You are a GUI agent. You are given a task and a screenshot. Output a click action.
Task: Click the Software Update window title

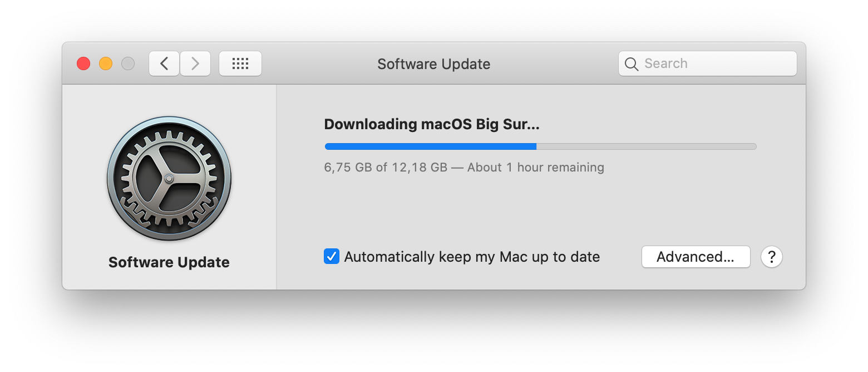tap(433, 63)
